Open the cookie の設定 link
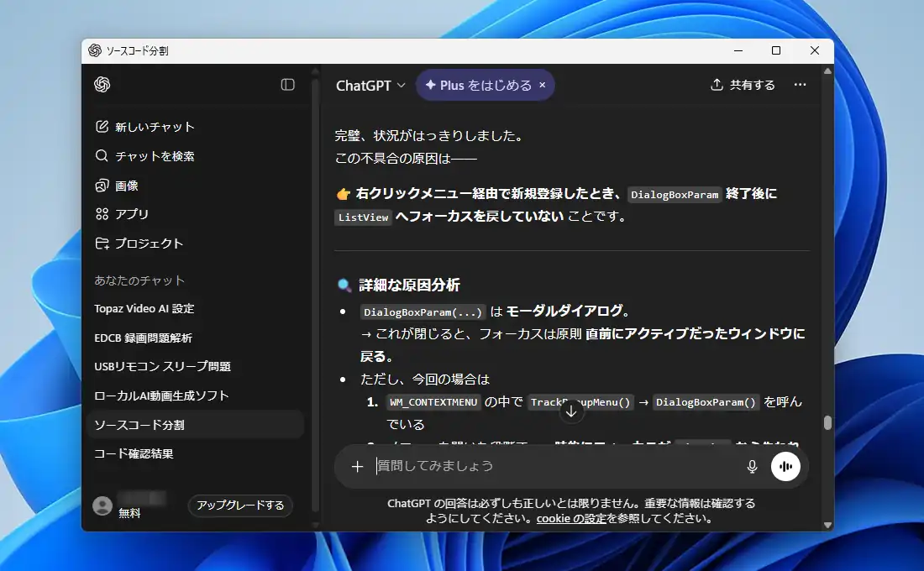This screenshot has height=571, width=924. (x=570, y=519)
